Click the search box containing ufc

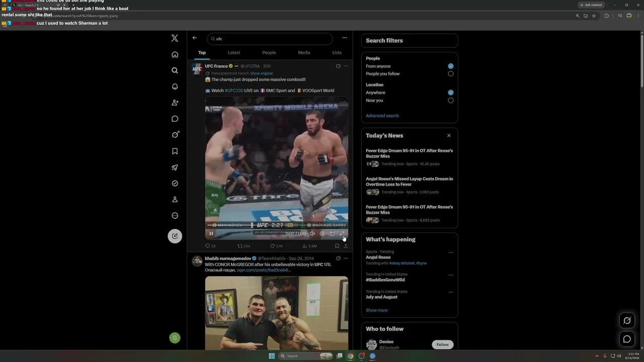click(270, 39)
